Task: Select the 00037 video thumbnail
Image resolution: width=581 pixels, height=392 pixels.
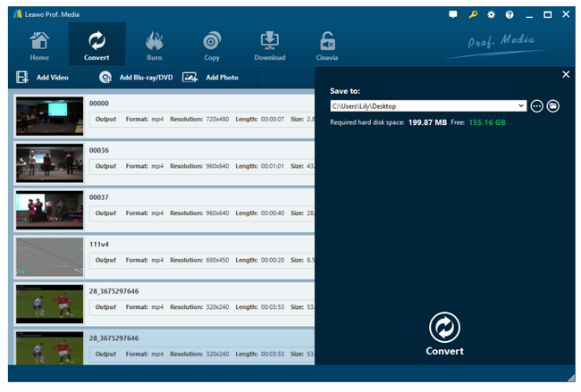Action: click(x=50, y=210)
